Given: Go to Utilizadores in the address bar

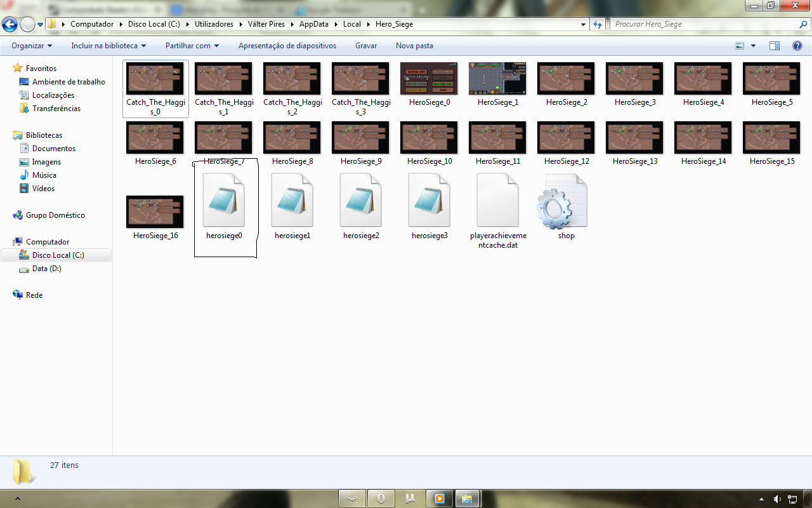Looking at the screenshot, I should tap(214, 24).
